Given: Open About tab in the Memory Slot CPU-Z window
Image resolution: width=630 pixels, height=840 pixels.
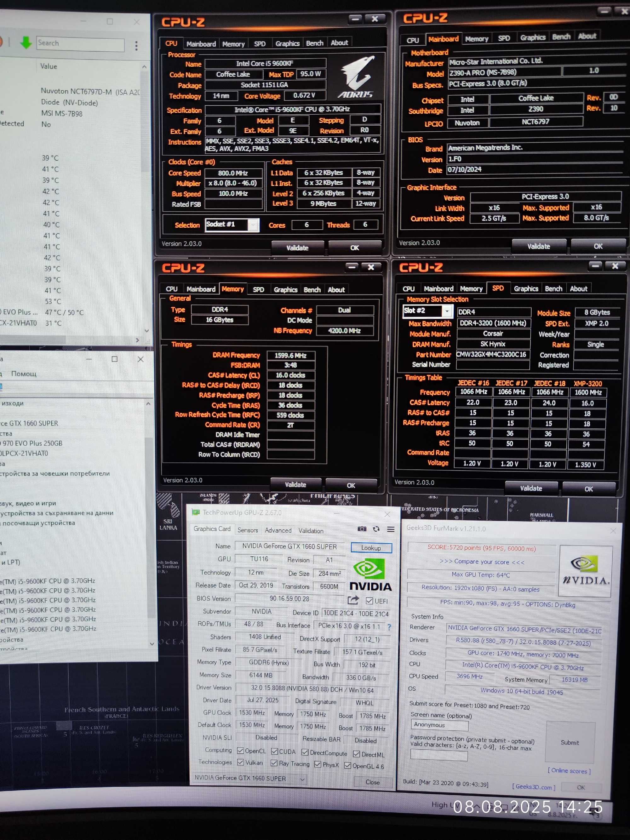Looking at the screenshot, I should click(578, 289).
